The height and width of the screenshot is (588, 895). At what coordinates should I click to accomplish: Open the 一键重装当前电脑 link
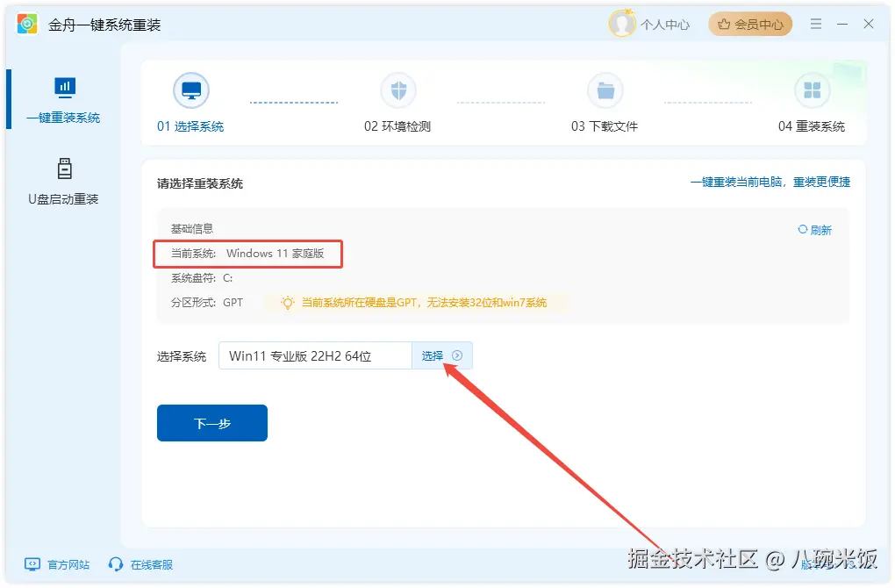click(770, 183)
